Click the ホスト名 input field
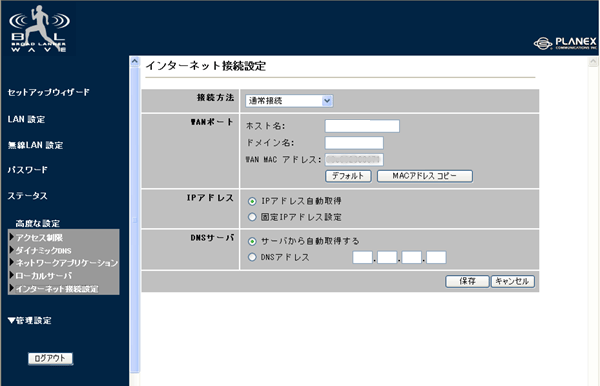600x386 pixels. (362, 126)
